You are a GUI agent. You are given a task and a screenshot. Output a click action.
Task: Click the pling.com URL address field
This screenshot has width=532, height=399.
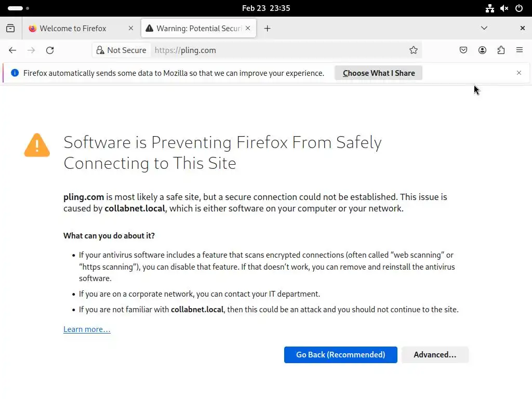tap(281, 50)
